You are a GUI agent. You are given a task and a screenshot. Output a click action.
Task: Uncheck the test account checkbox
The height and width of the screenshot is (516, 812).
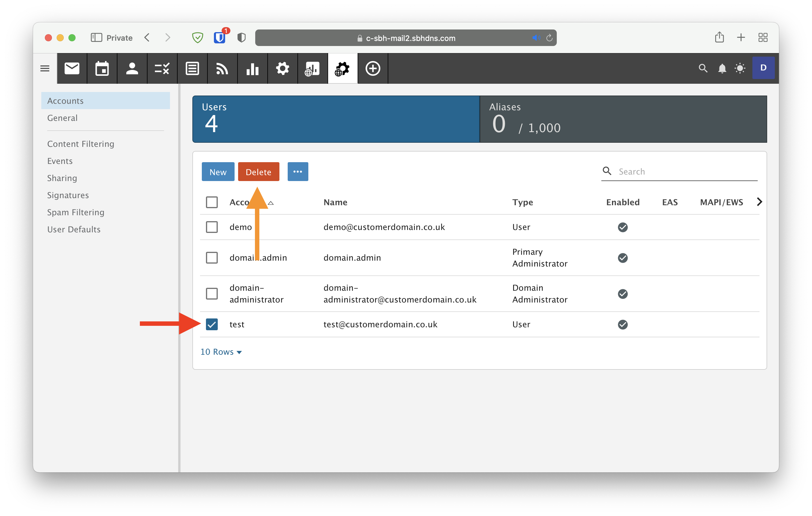212,324
